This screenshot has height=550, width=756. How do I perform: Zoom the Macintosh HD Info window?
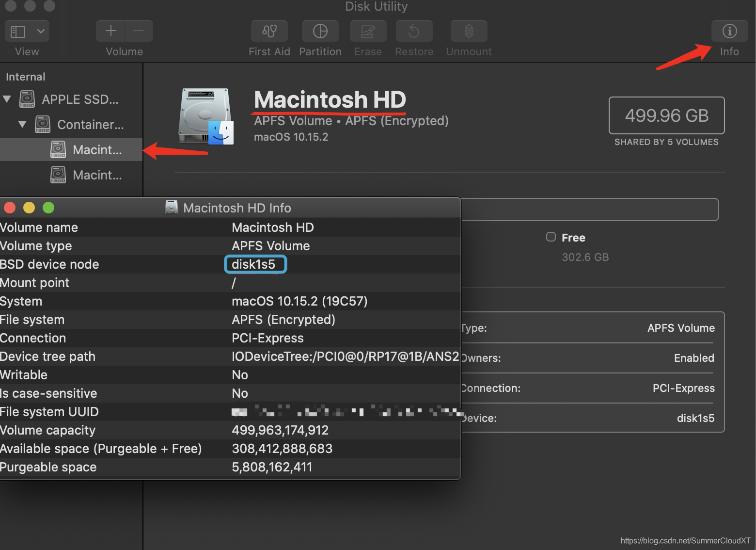tap(48, 208)
